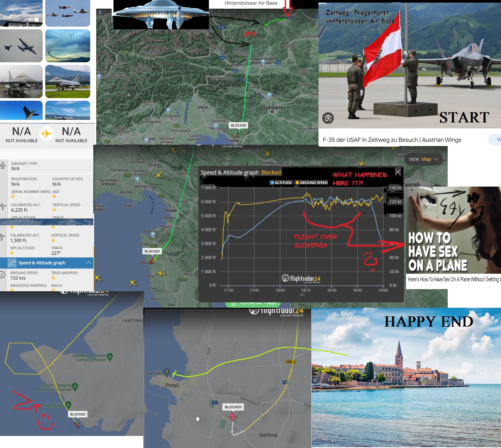Select the red aircraft below Fkk Solaris
This screenshot has width=501, height=448.
77,425
